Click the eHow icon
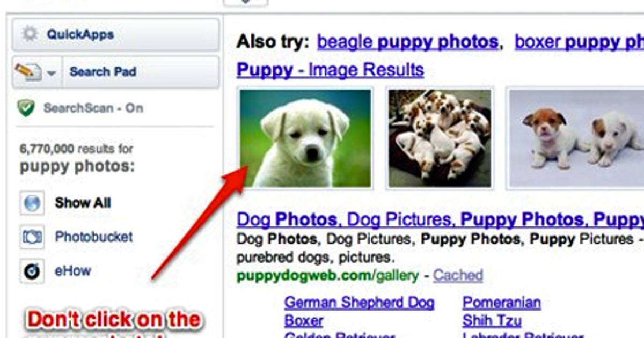 pyautogui.click(x=32, y=271)
